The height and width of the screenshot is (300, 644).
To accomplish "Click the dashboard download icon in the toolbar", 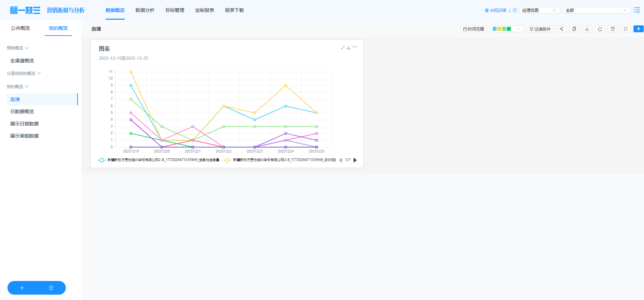I will 587,29.
